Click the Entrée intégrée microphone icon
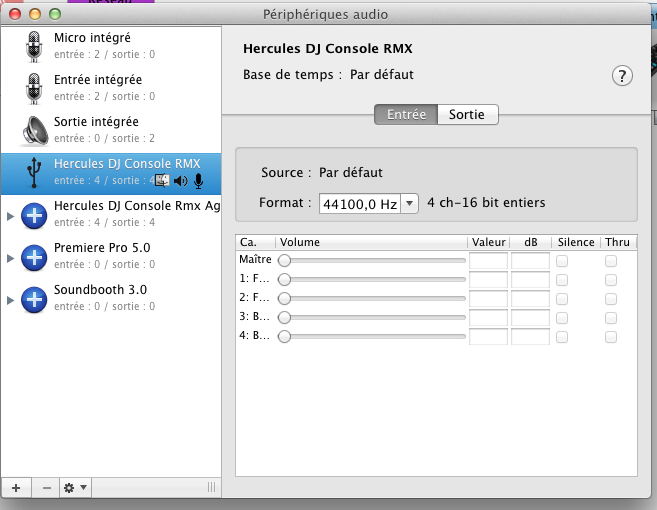The width and height of the screenshot is (657, 510). point(34,88)
